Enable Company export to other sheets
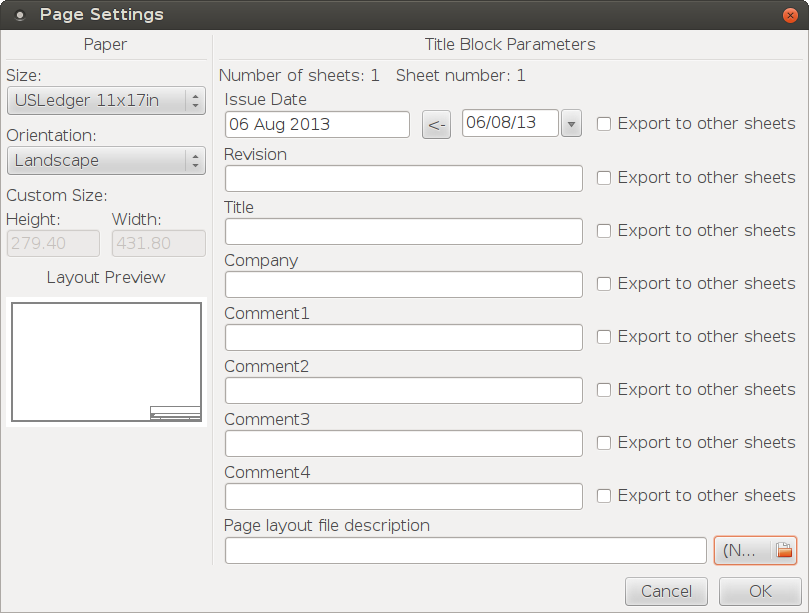Screen dimensions: 809x613 [604, 283]
